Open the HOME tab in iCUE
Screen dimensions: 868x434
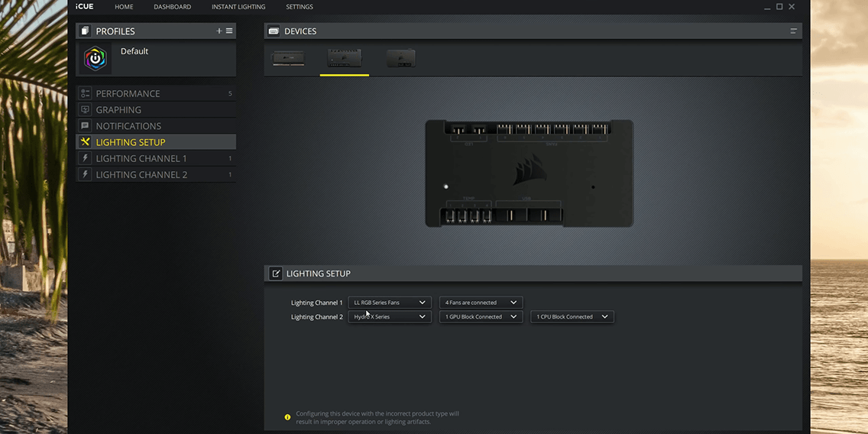pyautogui.click(x=124, y=7)
